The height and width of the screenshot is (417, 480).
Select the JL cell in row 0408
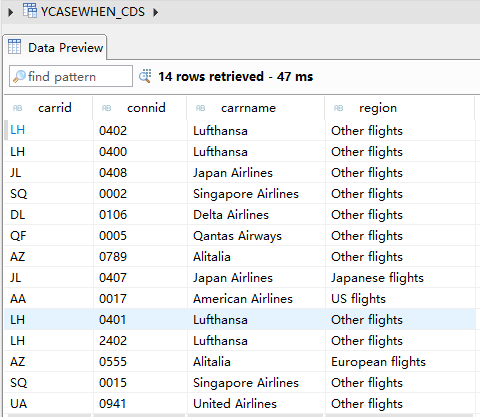pos(49,173)
